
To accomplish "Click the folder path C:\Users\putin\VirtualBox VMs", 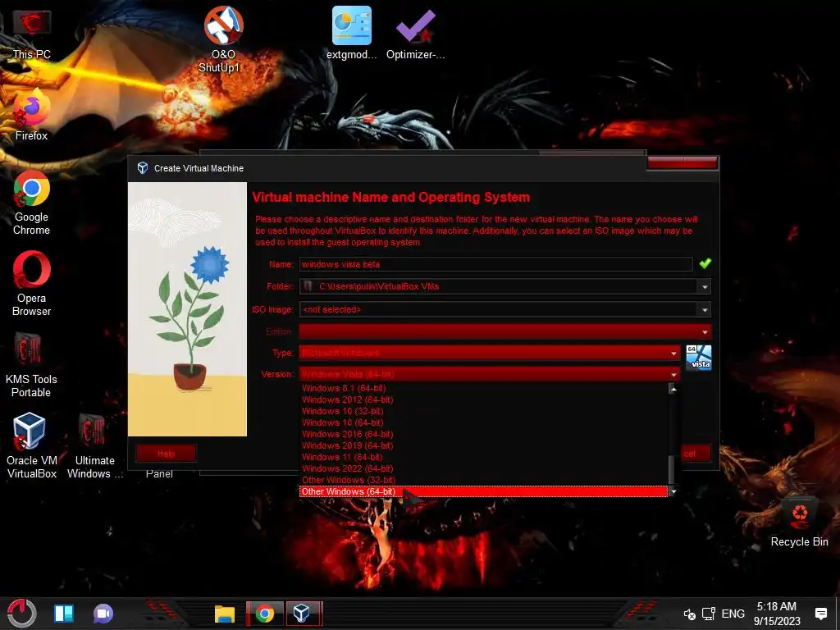I will tap(379, 286).
